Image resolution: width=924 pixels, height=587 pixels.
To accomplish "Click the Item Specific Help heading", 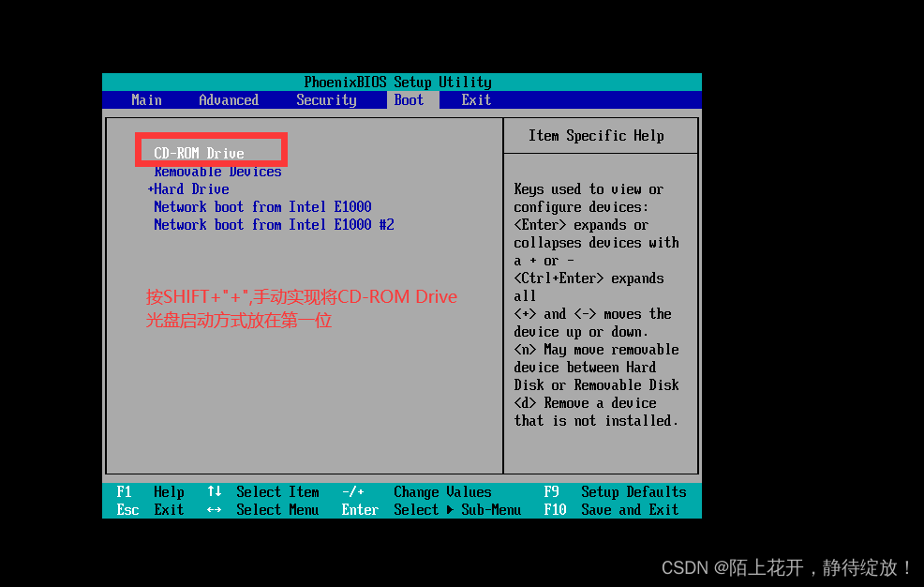I will [596, 136].
